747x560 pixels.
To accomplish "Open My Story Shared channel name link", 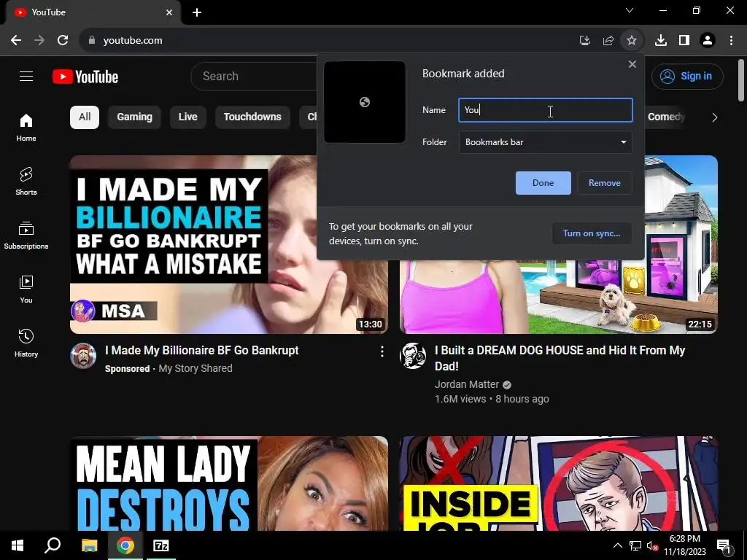I will tap(196, 368).
